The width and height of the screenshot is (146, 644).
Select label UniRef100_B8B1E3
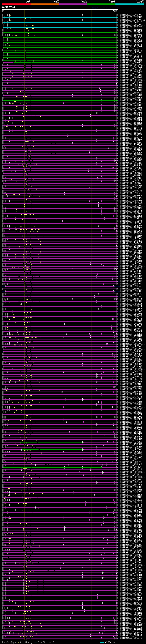(x=131, y=123)
